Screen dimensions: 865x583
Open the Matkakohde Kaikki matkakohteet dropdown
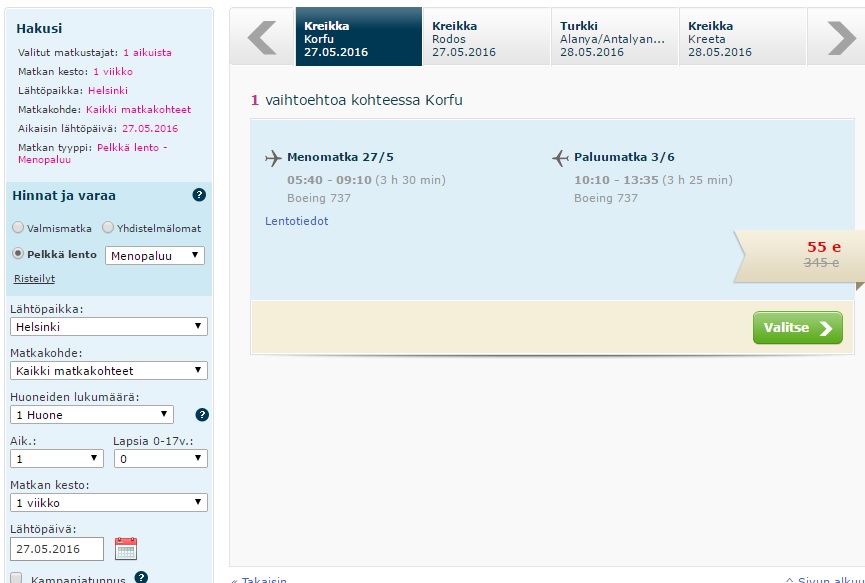tap(109, 371)
